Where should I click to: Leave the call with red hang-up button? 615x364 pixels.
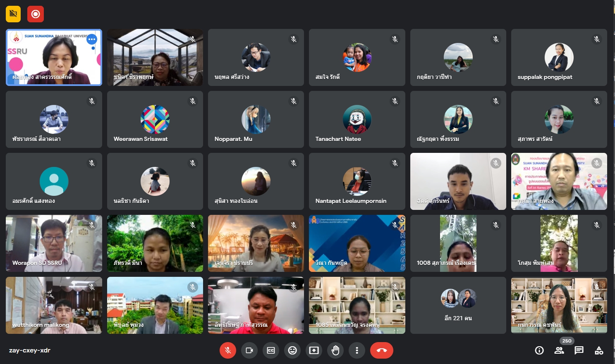(381, 350)
